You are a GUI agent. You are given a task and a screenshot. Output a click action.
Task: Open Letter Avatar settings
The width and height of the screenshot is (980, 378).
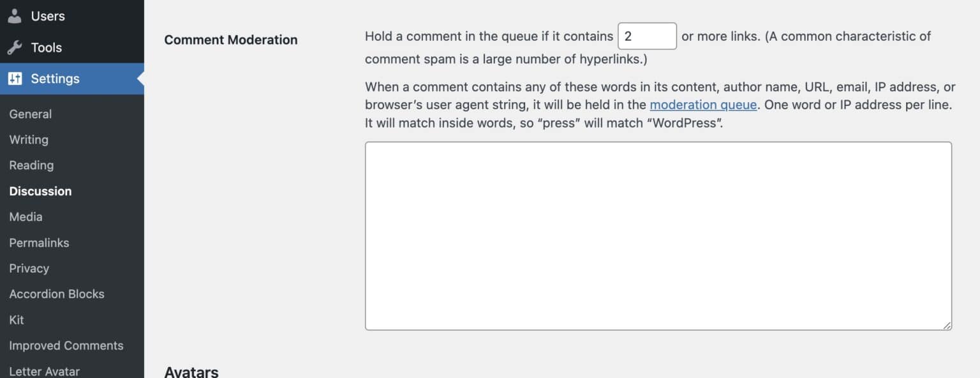pos(45,370)
